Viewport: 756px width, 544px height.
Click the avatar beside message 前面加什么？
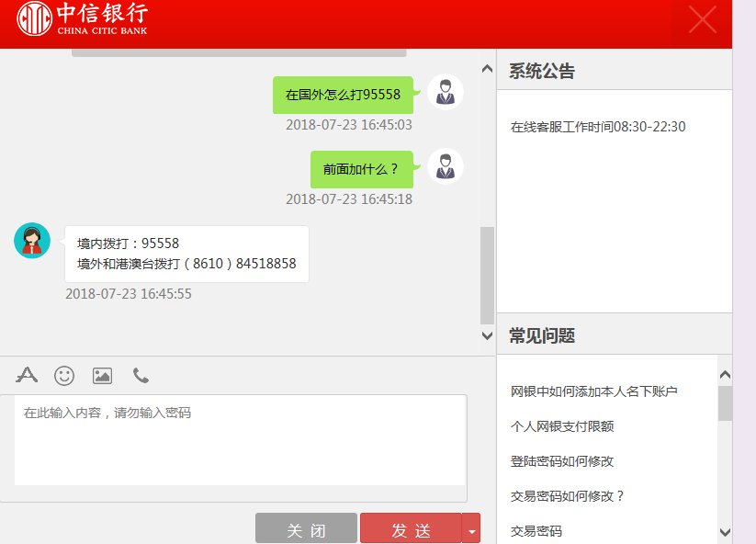click(445, 167)
